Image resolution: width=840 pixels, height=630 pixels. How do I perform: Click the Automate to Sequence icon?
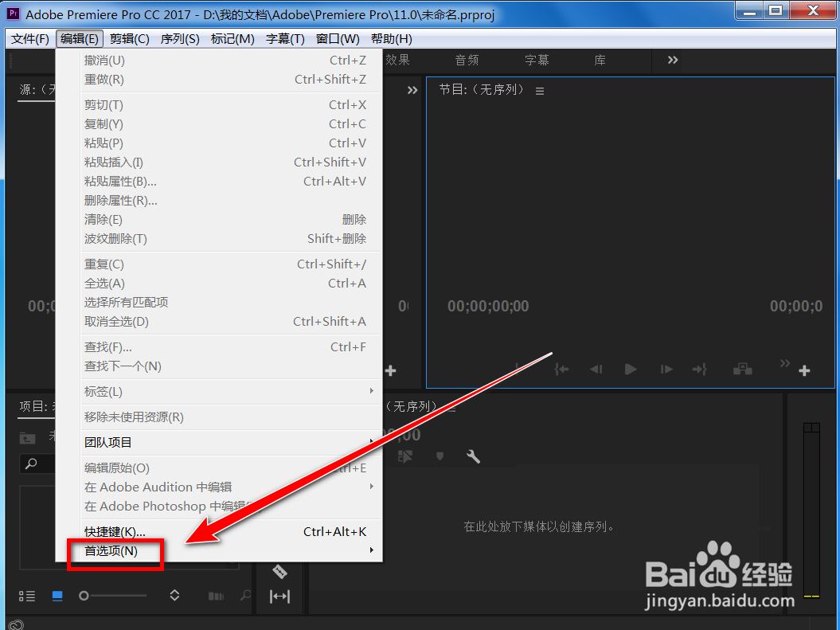[216, 597]
